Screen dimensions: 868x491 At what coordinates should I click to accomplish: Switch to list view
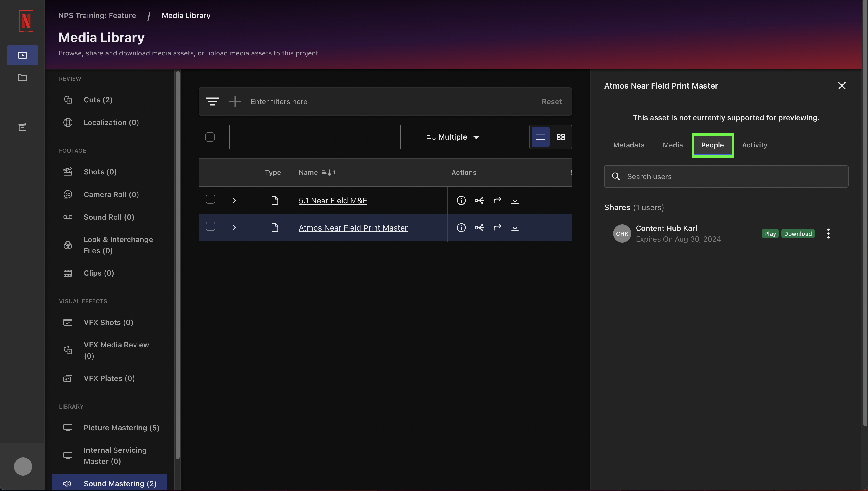tap(541, 137)
